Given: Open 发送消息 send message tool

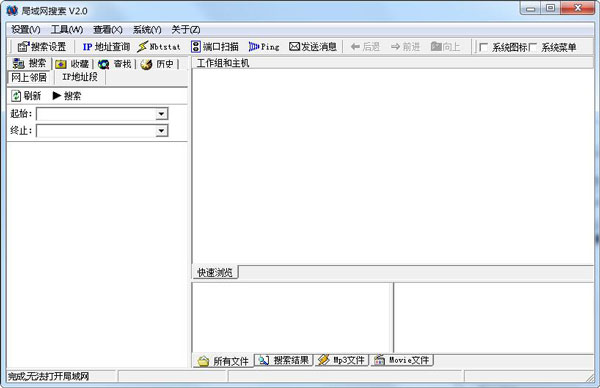Looking at the screenshot, I should (313, 47).
